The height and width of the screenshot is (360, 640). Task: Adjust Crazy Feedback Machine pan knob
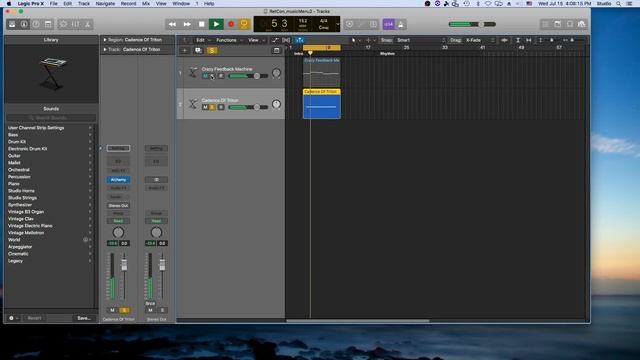[x=276, y=73]
